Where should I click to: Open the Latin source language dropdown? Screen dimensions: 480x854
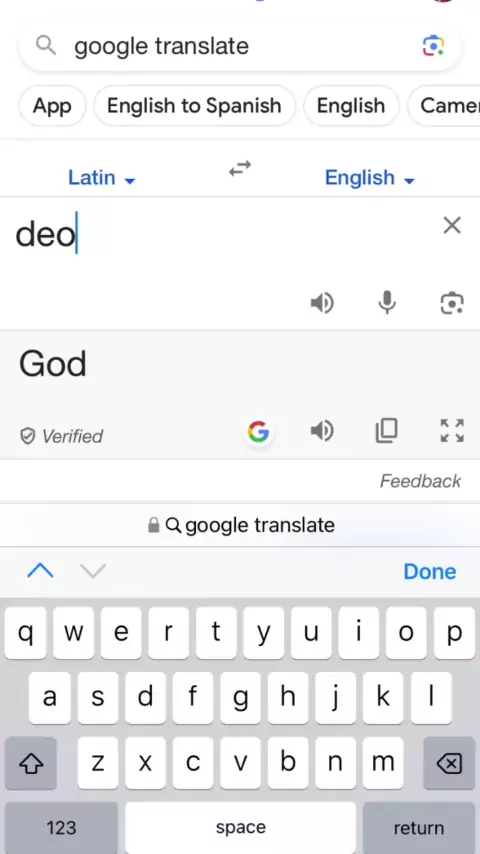click(101, 178)
